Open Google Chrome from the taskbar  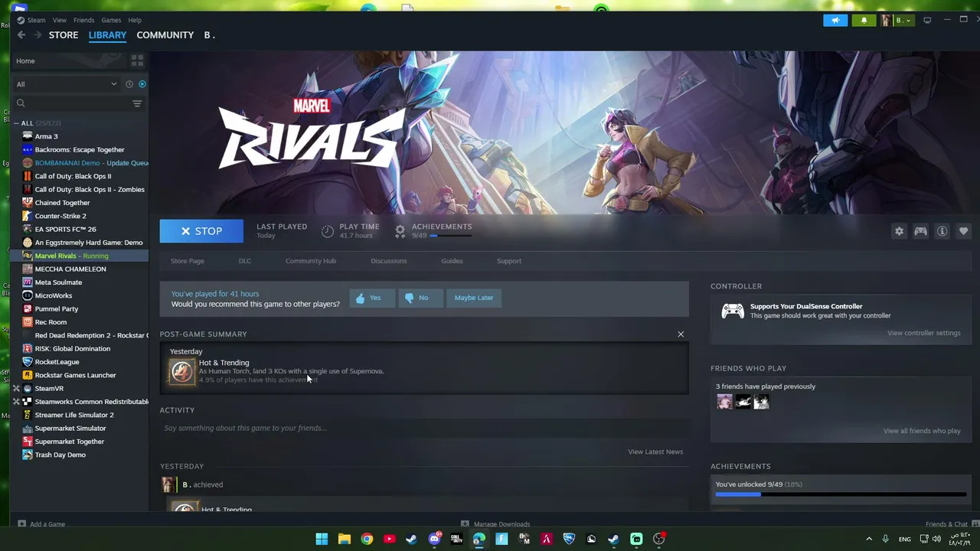[x=367, y=539]
